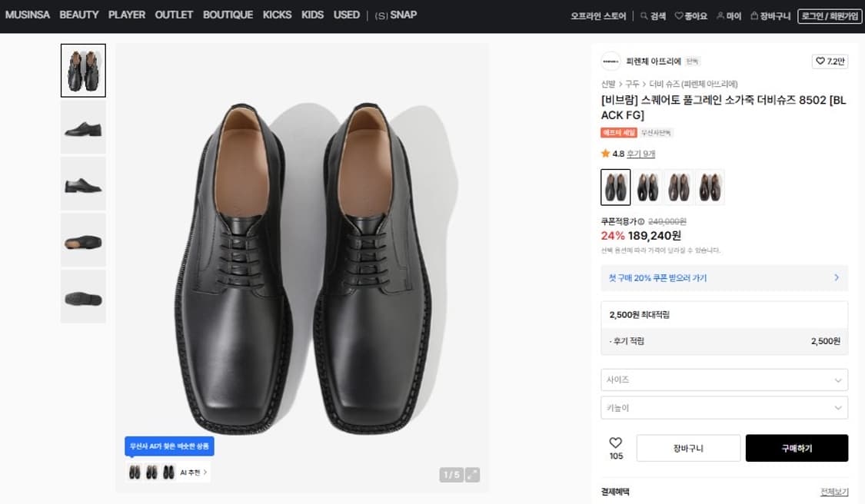865x504 pixels.
Task: Click the coupon price info icon (쿠폰적용가)
Action: 641,221
